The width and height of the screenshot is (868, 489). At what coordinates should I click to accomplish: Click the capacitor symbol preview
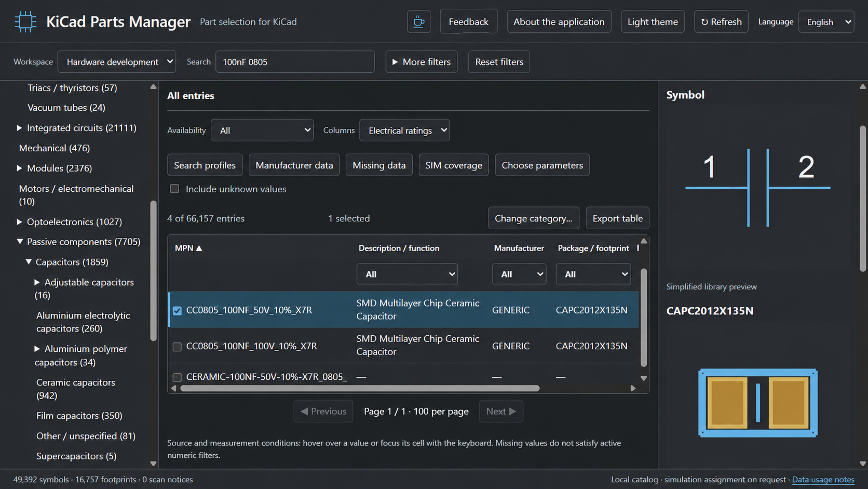758,188
